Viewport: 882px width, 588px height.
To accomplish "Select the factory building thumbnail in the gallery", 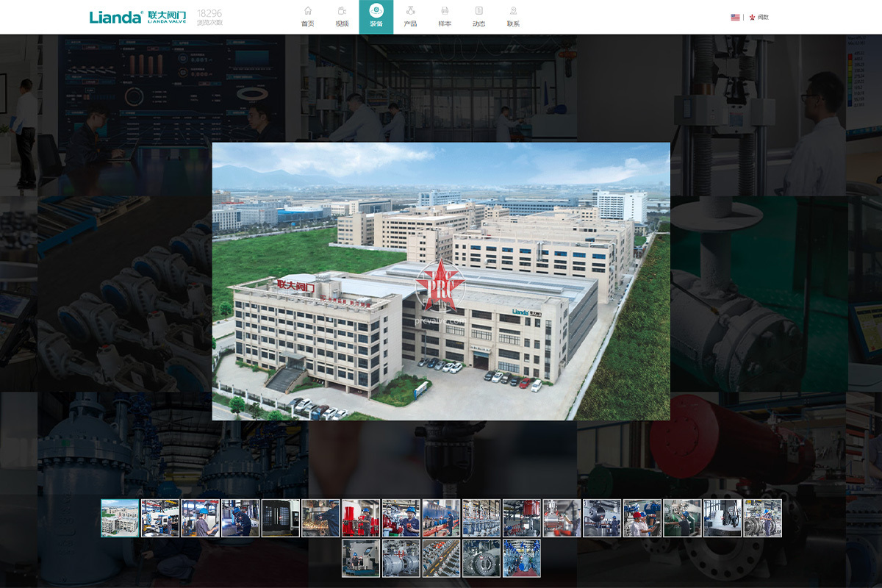I will coord(120,518).
